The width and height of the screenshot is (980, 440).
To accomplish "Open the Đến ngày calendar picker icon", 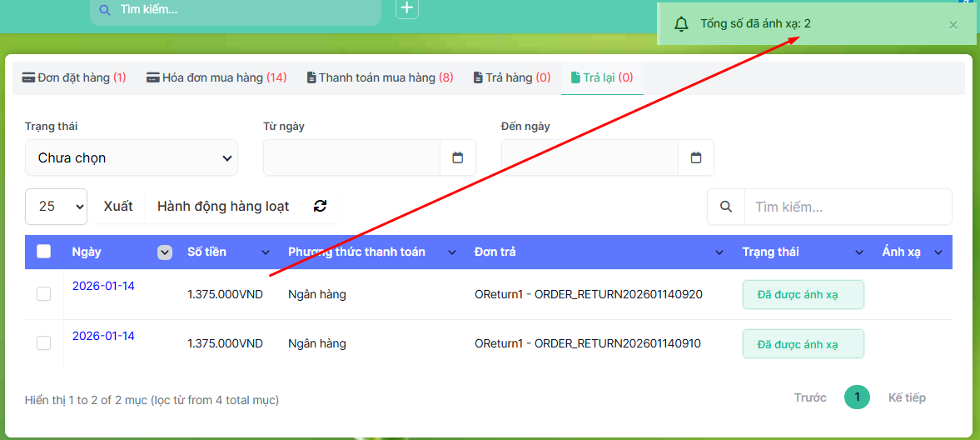I will pyautogui.click(x=696, y=157).
